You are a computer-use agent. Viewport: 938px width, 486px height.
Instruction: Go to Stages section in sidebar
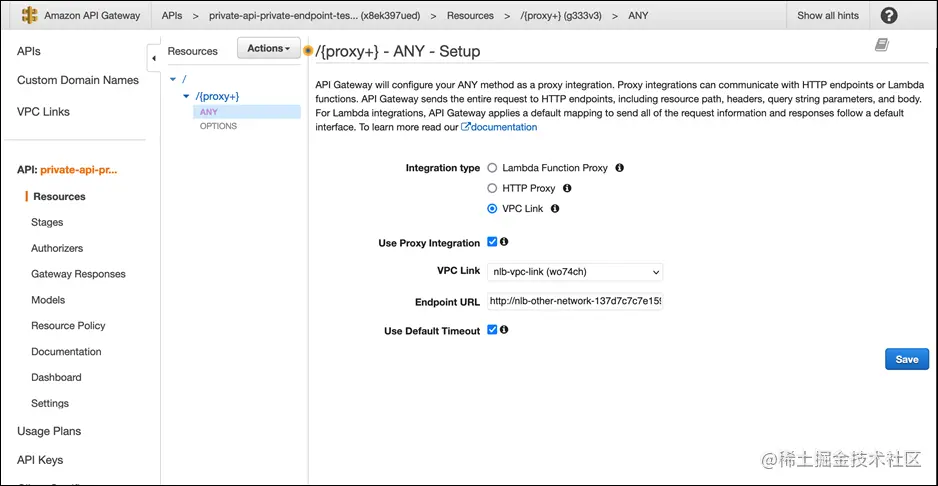click(x=47, y=222)
